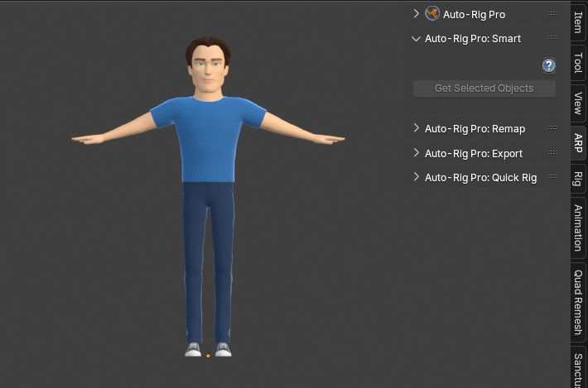588x388 pixels.
Task: Select the View sidebar tab
Action: 578,103
